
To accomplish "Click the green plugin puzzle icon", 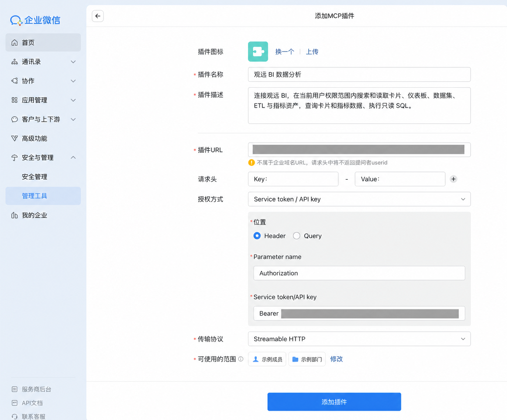I will [x=258, y=52].
